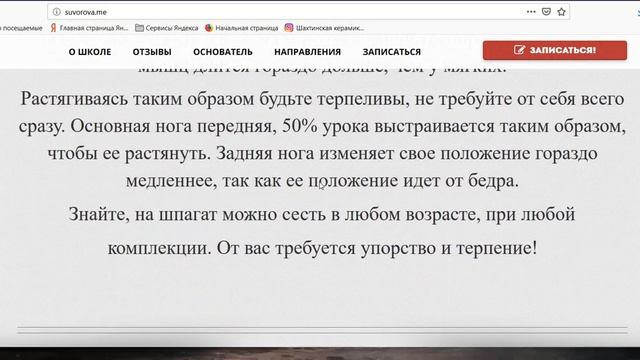Click the Instagram icon in the bookmarks bar

[289, 28]
